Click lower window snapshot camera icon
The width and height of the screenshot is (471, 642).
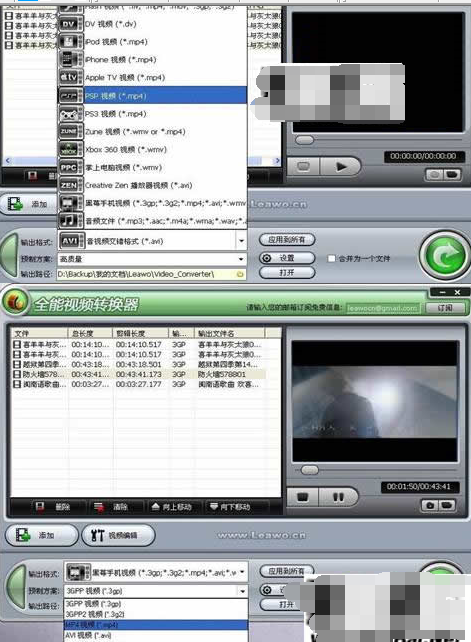pyautogui.click(x=430, y=505)
